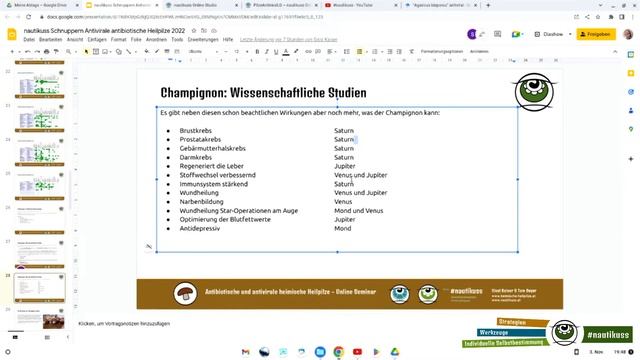
Task: Decrease the font size
Action: 226,51
